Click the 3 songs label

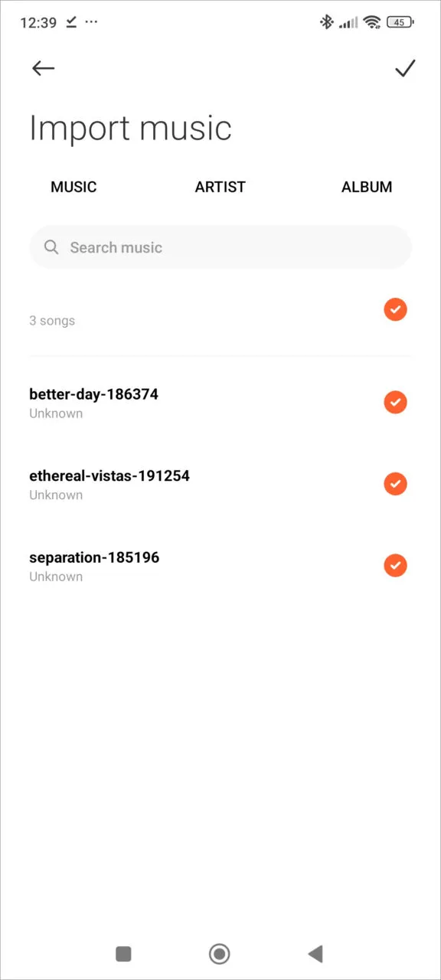pos(52,320)
